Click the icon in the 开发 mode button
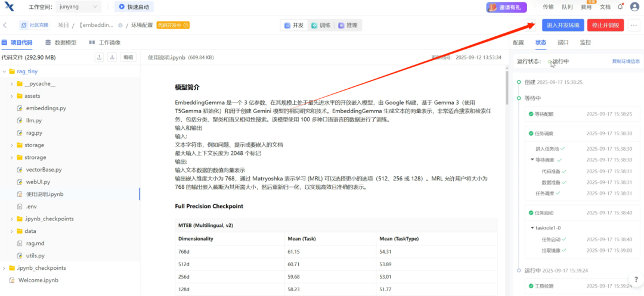The height and width of the screenshot is (296, 644). [287, 26]
